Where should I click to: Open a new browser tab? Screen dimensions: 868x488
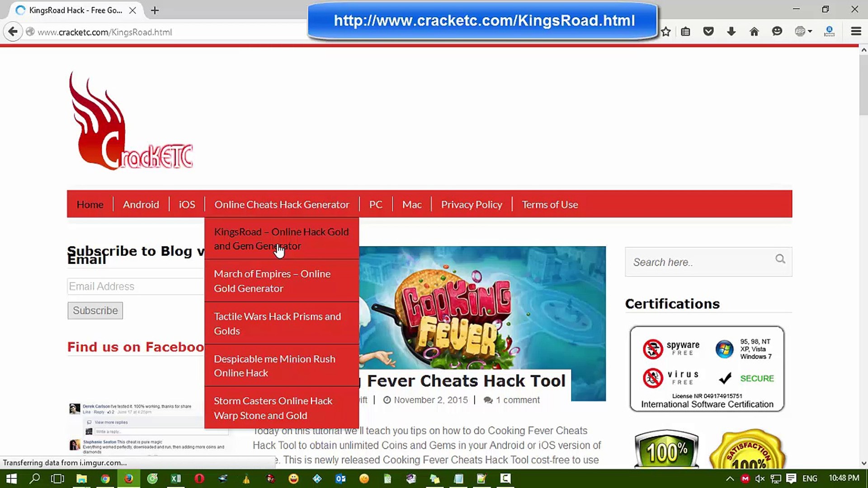tap(155, 10)
